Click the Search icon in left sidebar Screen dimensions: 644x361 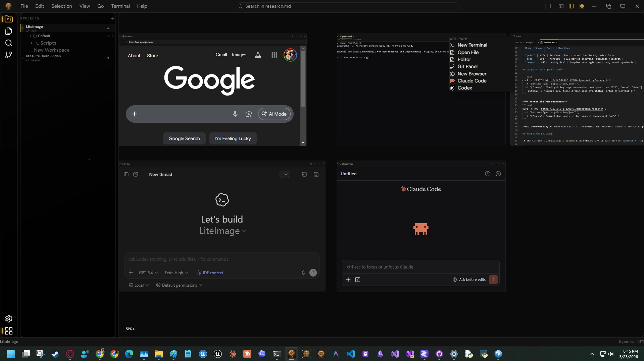9,43
